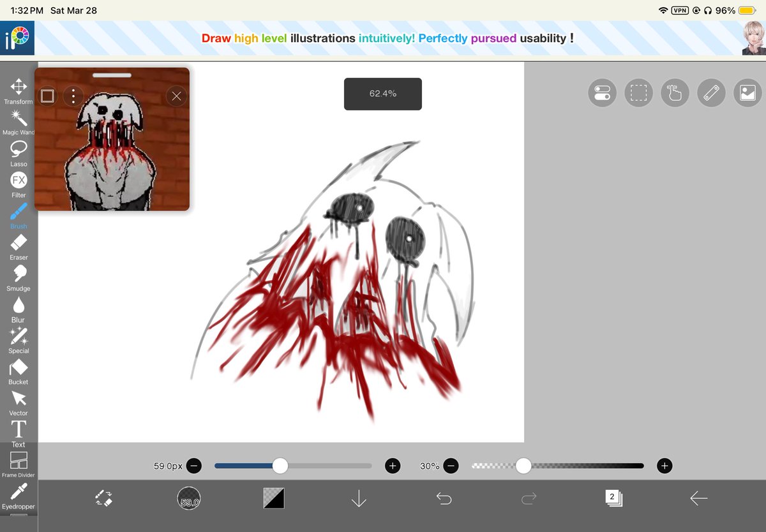Select the Blur tool
This screenshot has height=532, width=766.
(x=19, y=309)
